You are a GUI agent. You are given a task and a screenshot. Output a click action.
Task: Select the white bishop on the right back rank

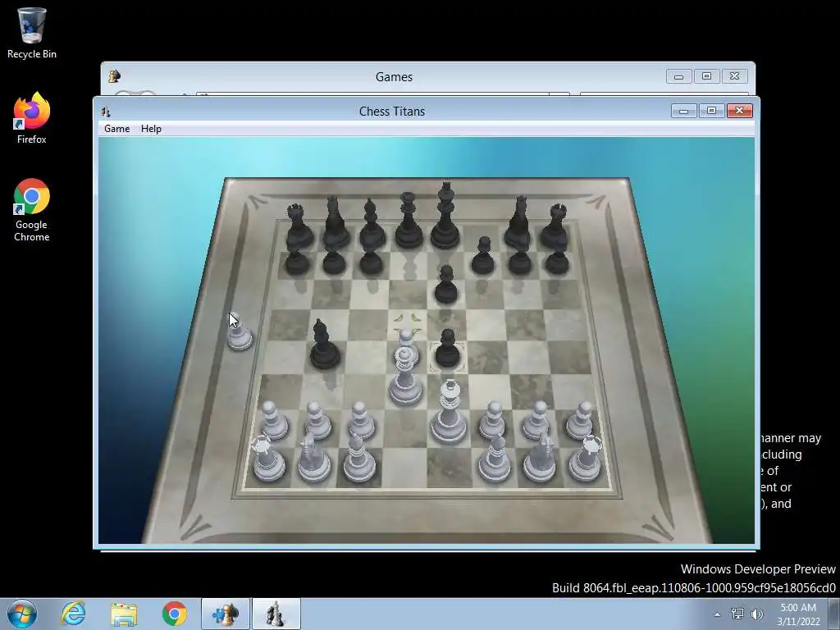click(x=495, y=458)
